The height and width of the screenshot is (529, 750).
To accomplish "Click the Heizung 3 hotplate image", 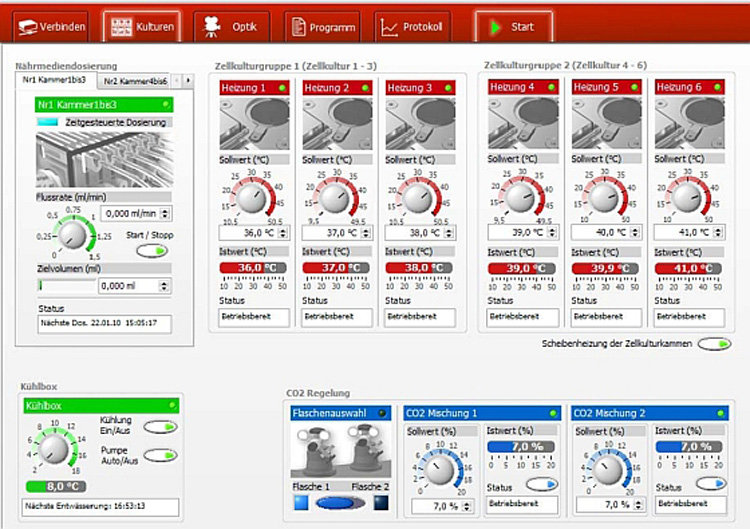I will (x=420, y=124).
